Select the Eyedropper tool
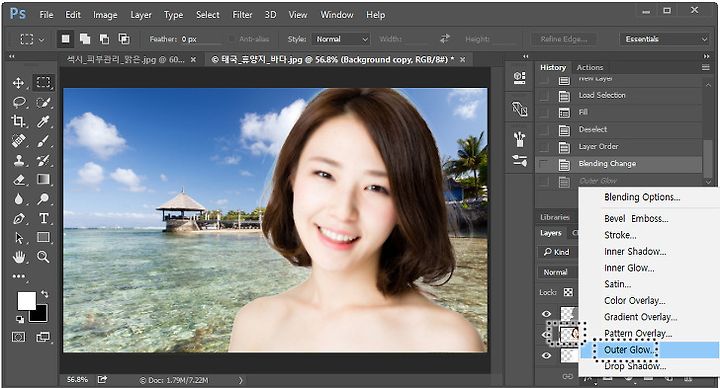720x388 pixels. (43, 121)
